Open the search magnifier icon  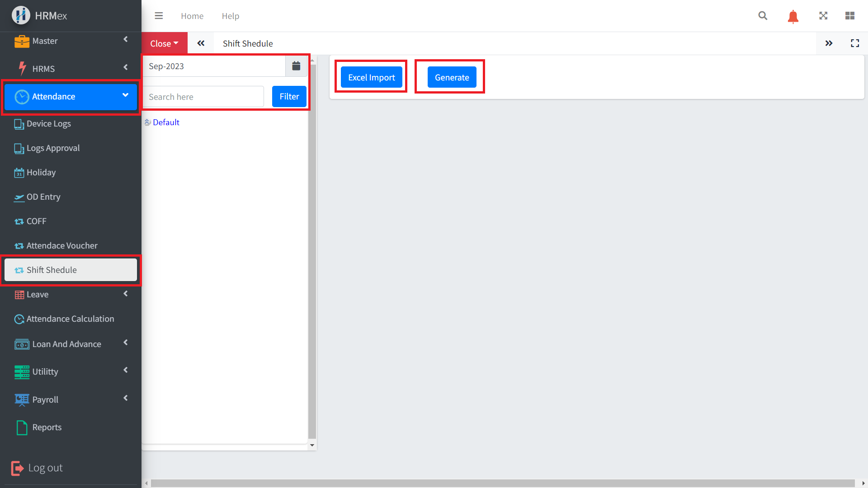[763, 16]
